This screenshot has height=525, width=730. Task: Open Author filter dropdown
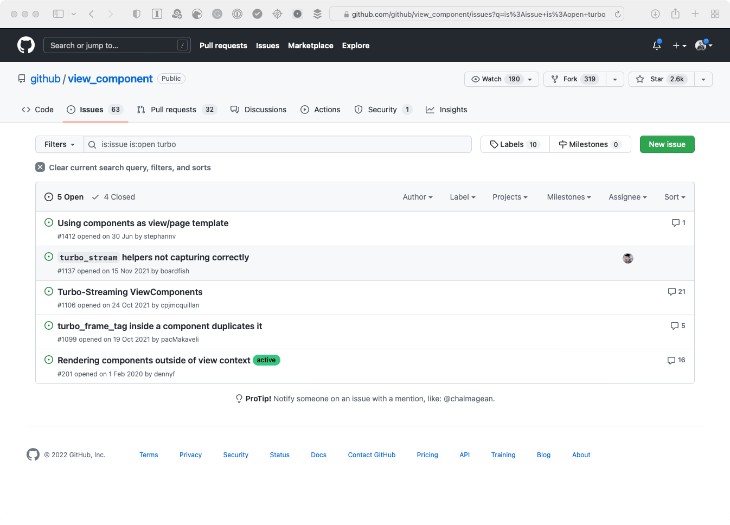[x=418, y=197]
